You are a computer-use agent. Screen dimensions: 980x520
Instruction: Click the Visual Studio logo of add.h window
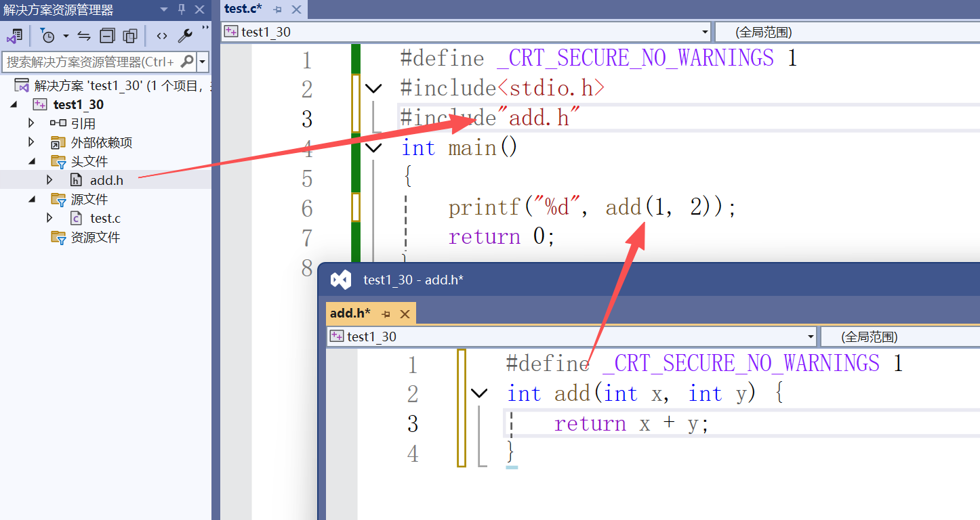[340, 280]
